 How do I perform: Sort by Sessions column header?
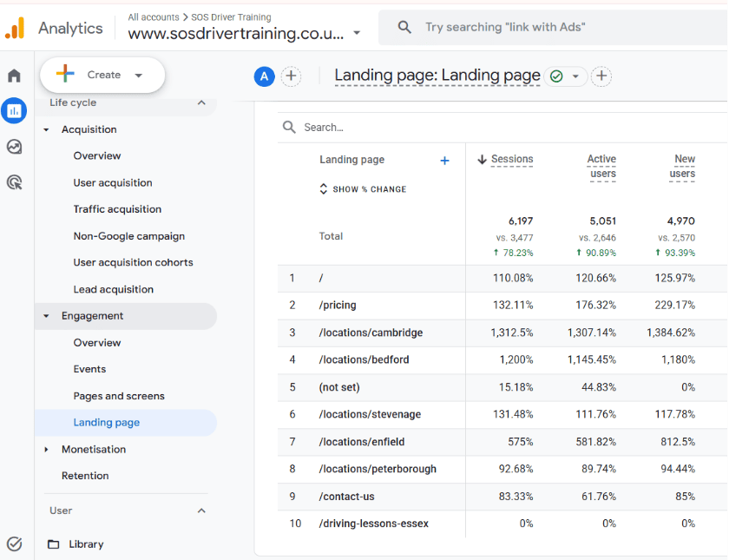(x=512, y=159)
